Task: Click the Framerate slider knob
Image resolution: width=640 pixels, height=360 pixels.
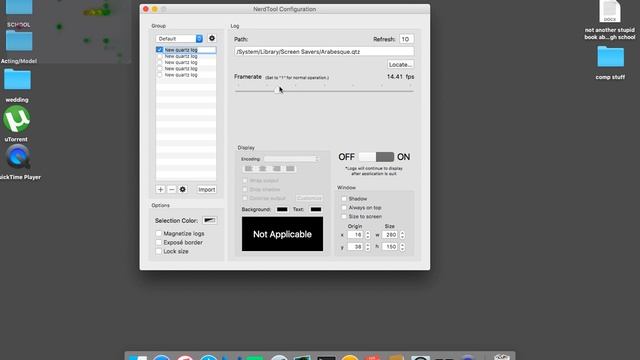Action: [x=278, y=90]
